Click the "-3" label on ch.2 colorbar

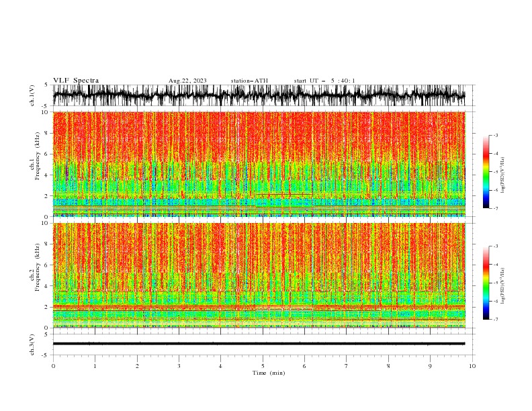pyautogui.click(x=495, y=246)
